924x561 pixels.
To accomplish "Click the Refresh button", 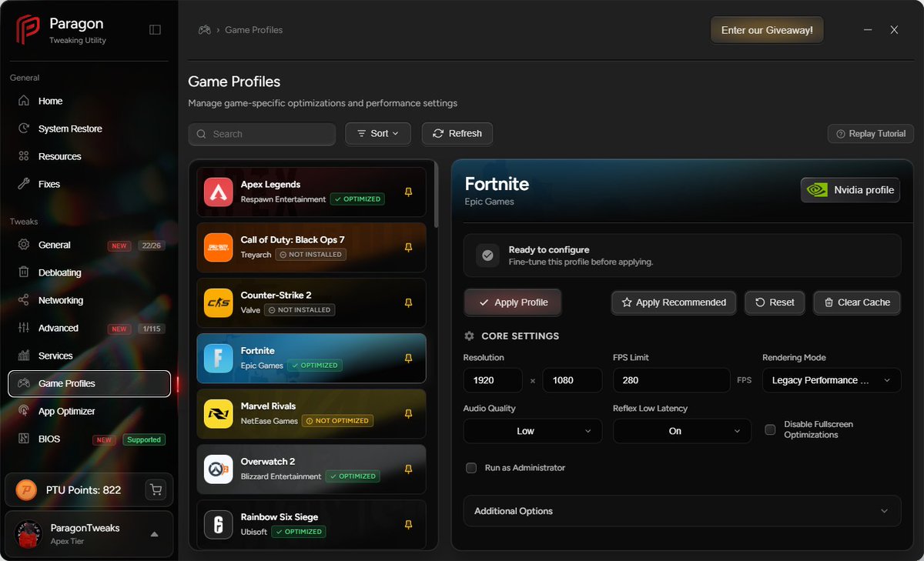I will click(x=457, y=133).
